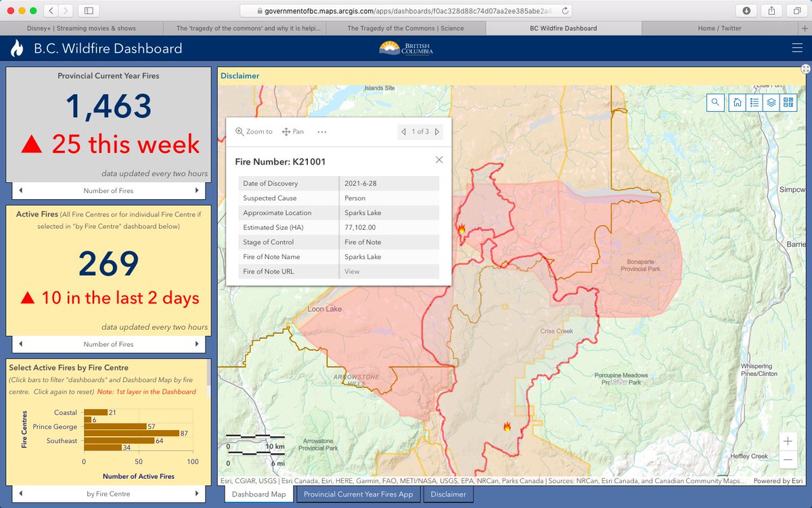Switch to the Disclaimer tab

click(448, 494)
